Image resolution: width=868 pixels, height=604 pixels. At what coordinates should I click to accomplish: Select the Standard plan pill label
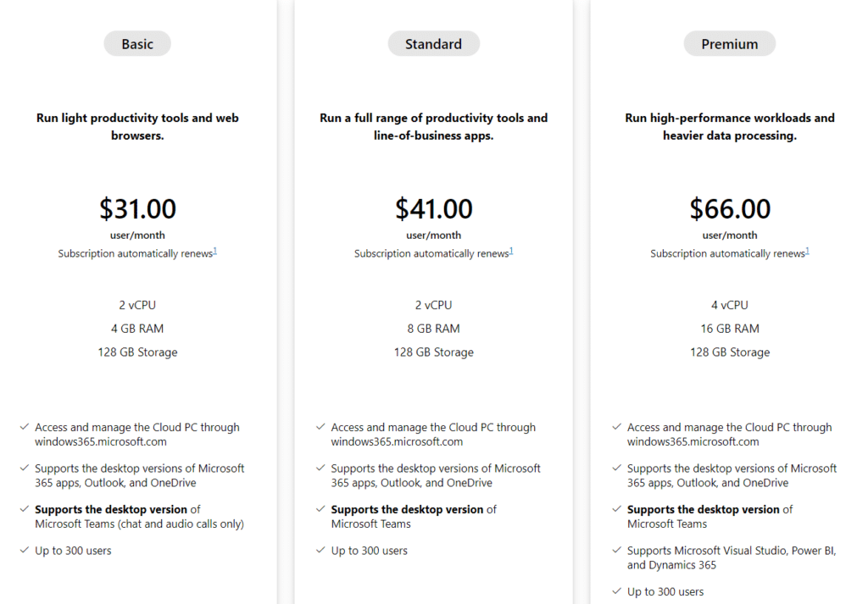(x=433, y=44)
